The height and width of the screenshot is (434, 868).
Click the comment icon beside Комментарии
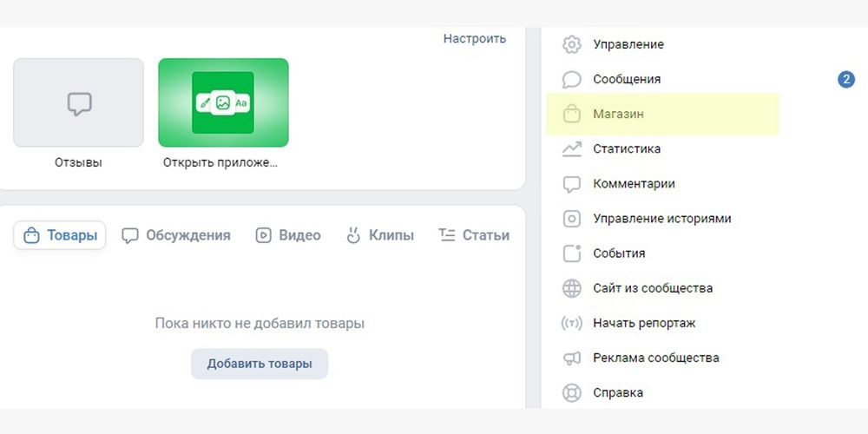(x=572, y=184)
